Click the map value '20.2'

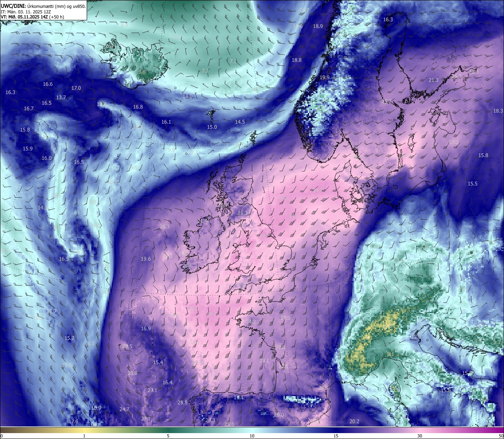[x=354, y=421]
